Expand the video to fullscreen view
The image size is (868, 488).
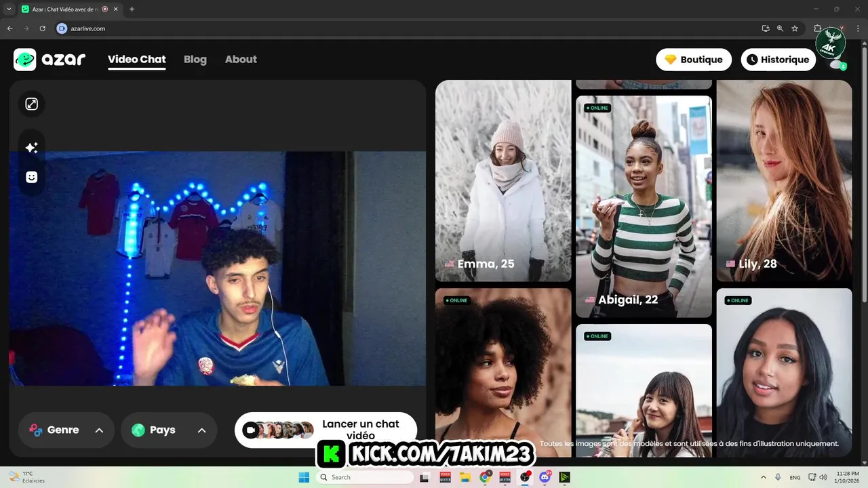pos(31,104)
